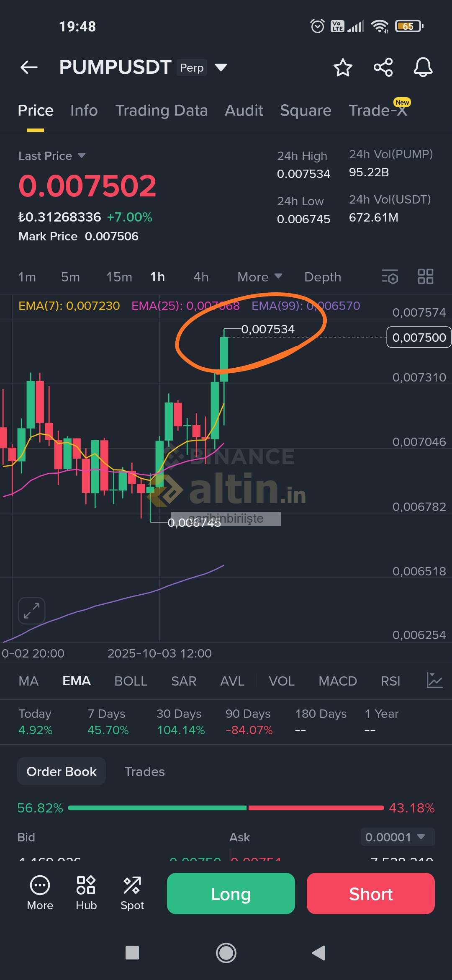Image resolution: width=452 pixels, height=980 pixels.
Task: Expand the More timeframes dropdown
Action: [259, 277]
